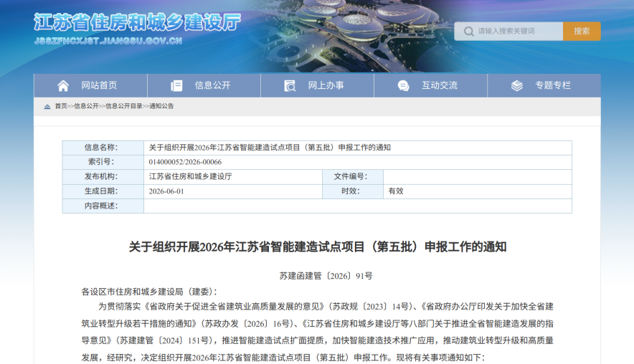Open the 信息公开 menu item
The image size is (634, 364).
click(204, 86)
